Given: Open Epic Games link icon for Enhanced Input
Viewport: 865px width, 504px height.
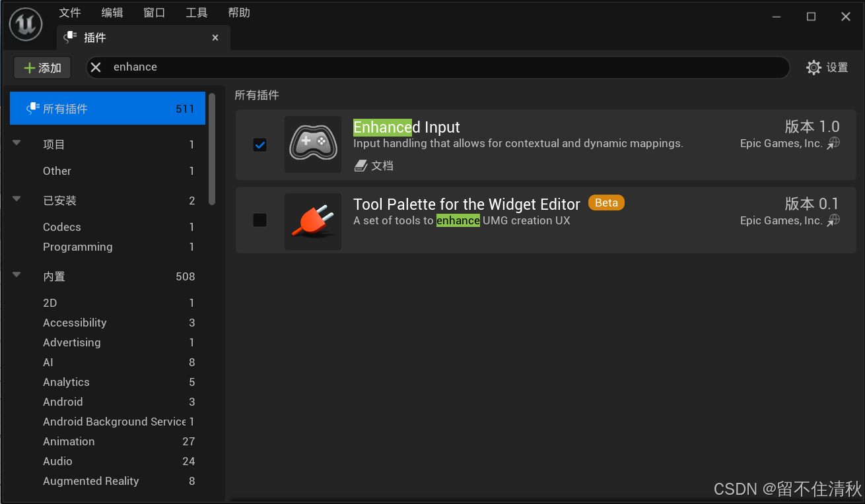Looking at the screenshot, I should [833, 143].
